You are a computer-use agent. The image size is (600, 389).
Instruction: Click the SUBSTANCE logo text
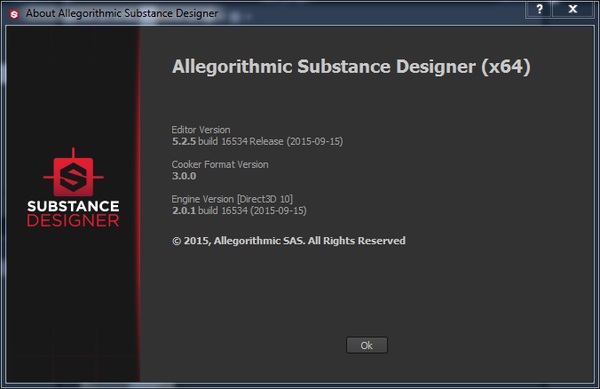73,206
